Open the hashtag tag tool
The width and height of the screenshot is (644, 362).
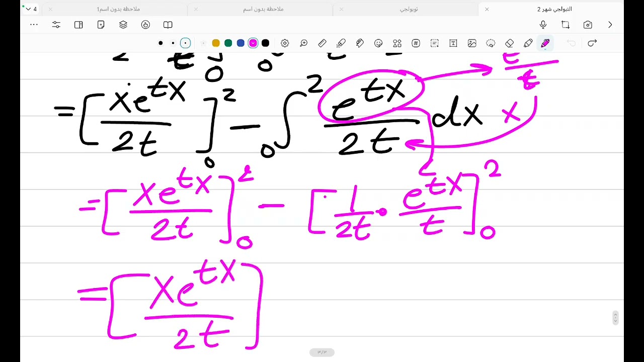(x=416, y=43)
